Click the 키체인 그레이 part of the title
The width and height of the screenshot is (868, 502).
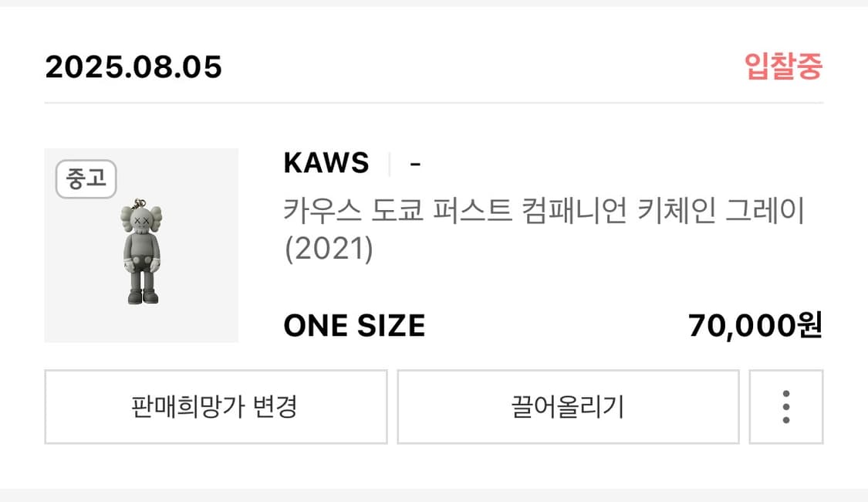[x=721, y=211]
